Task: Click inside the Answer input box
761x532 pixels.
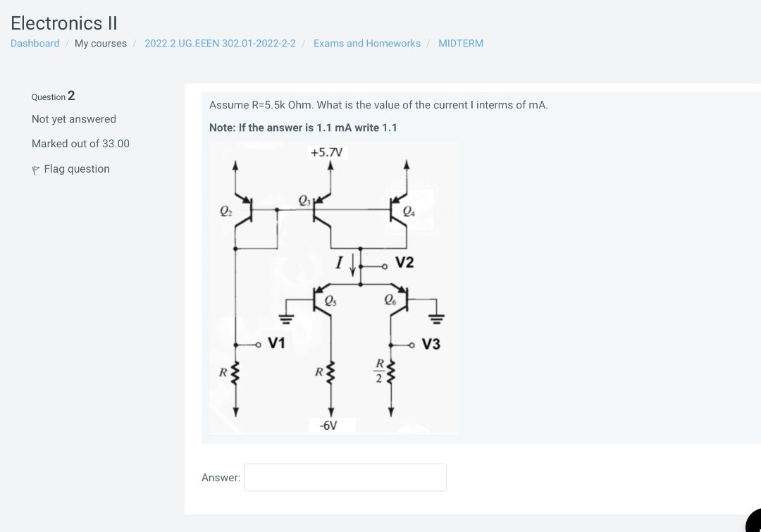Action: (x=345, y=477)
